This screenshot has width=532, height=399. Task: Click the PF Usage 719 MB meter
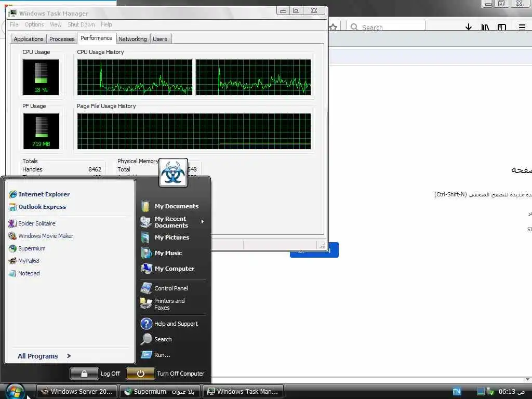[41, 131]
